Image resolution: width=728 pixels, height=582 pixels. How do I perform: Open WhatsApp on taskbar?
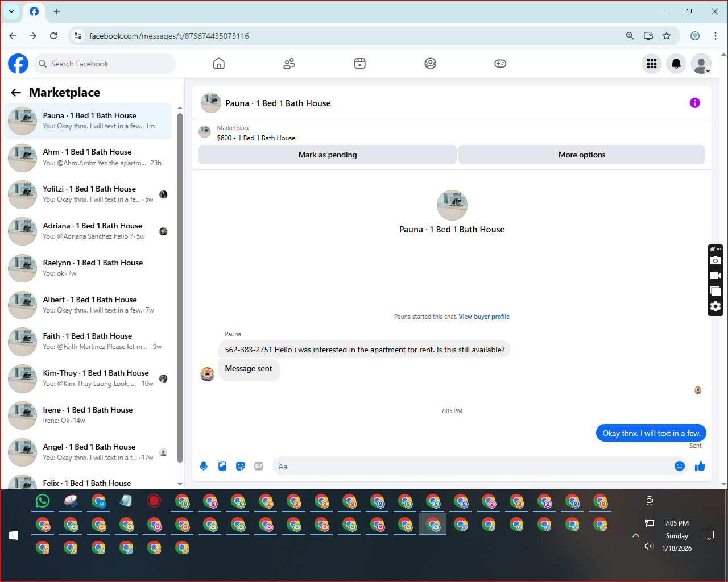tap(43, 501)
